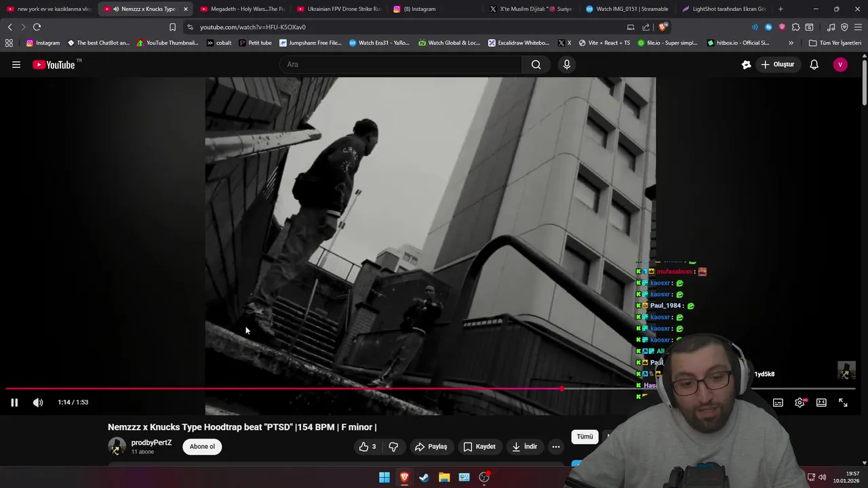Open the player settings gear
This screenshot has height=488, width=868.
[800, 403]
